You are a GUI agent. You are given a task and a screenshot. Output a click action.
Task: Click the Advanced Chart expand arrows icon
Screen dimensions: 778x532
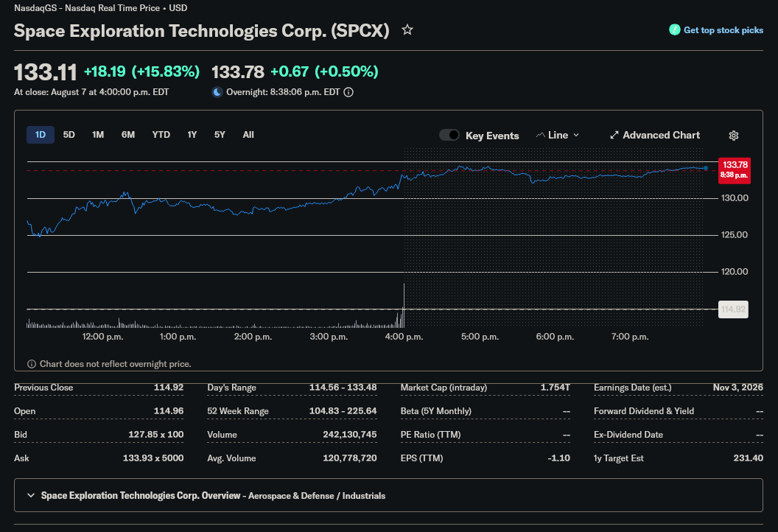[x=614, y=135]
